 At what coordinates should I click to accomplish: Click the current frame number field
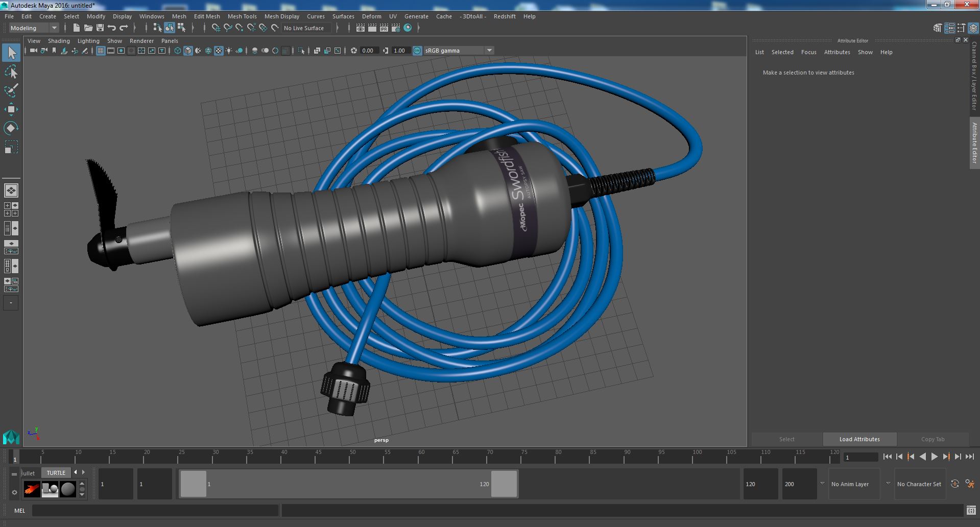coord(861,457)
